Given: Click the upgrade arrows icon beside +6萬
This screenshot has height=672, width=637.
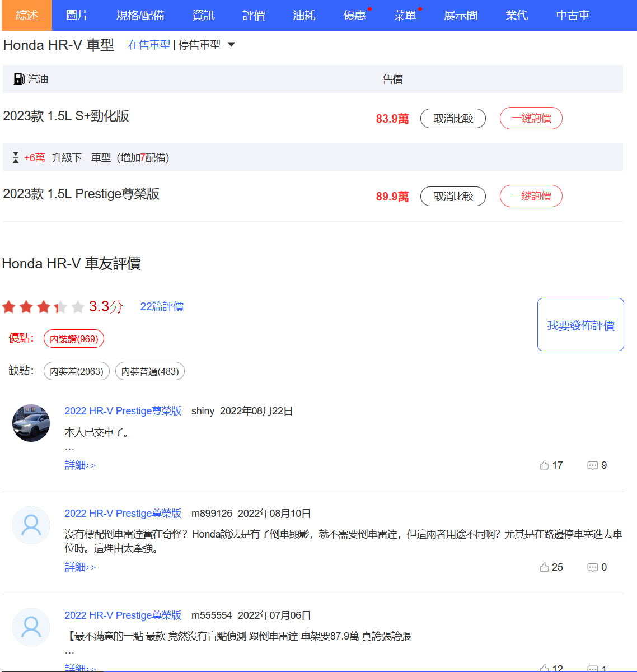Looking at the screenshot, I should pos(16,158).
